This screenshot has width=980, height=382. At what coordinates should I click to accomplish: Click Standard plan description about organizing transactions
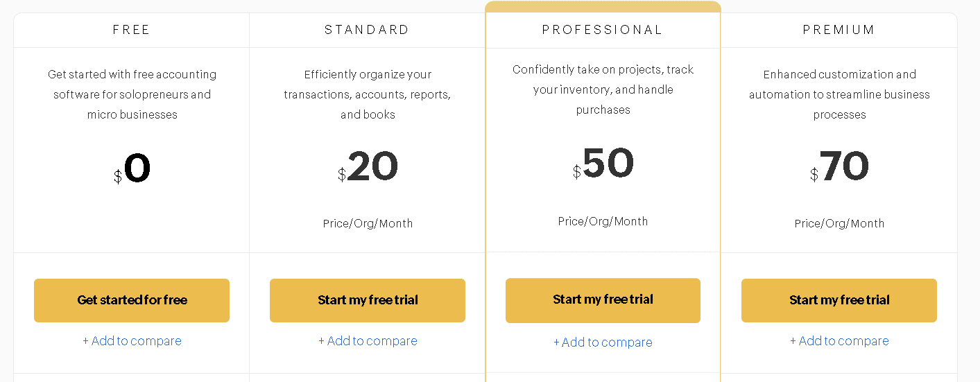pos(368,94)
